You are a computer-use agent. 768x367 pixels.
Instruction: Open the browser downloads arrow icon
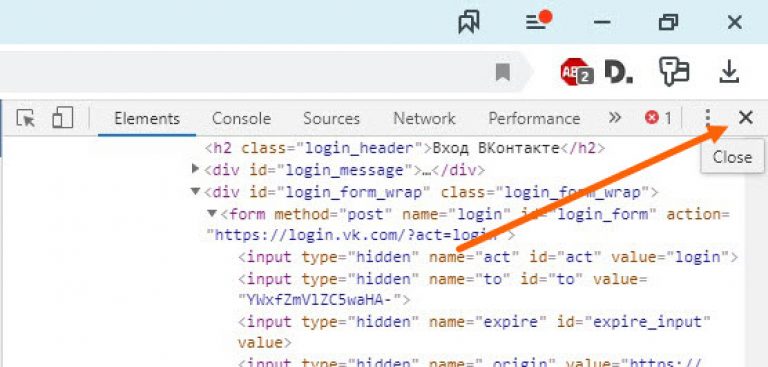[729, 72]
